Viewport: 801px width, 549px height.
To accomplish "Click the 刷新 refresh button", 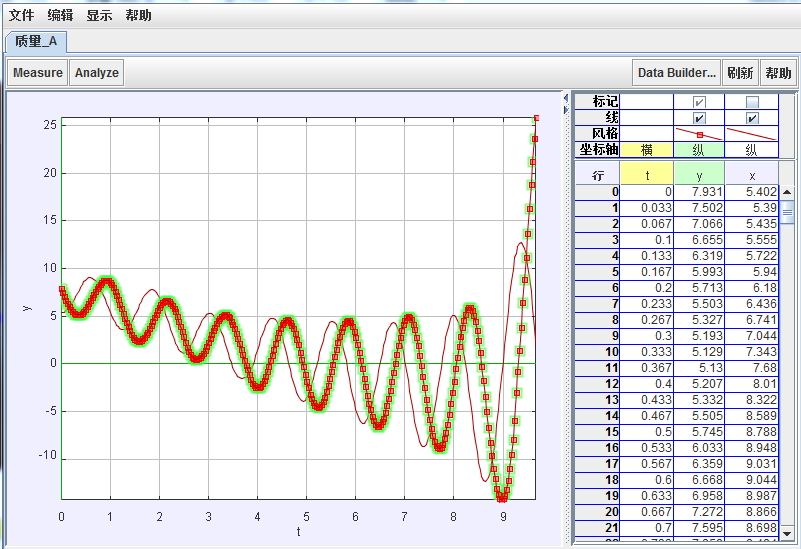I will [x=740, y=73].
